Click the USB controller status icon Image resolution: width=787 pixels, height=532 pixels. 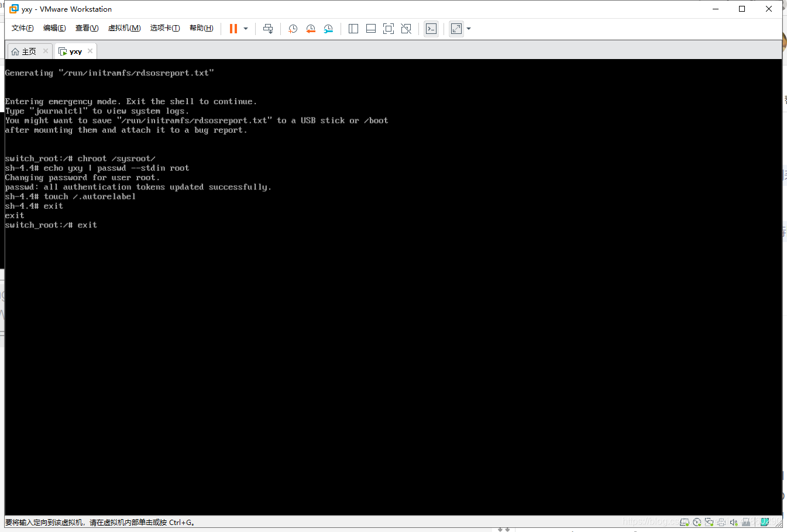[746, 522]
